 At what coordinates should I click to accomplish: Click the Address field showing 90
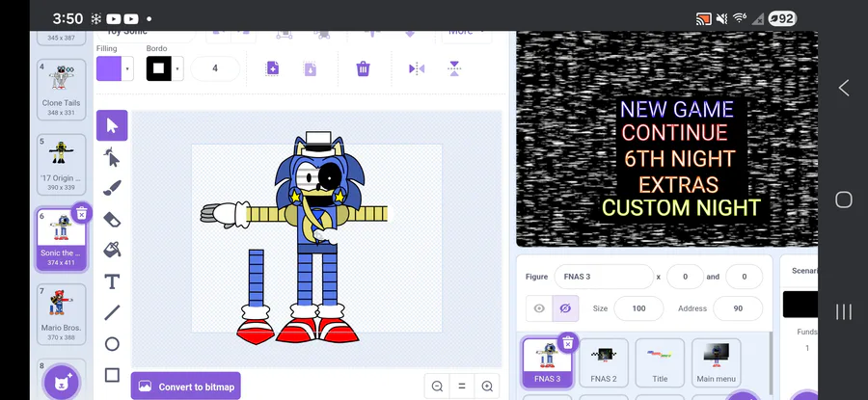(x=738, y=308)
